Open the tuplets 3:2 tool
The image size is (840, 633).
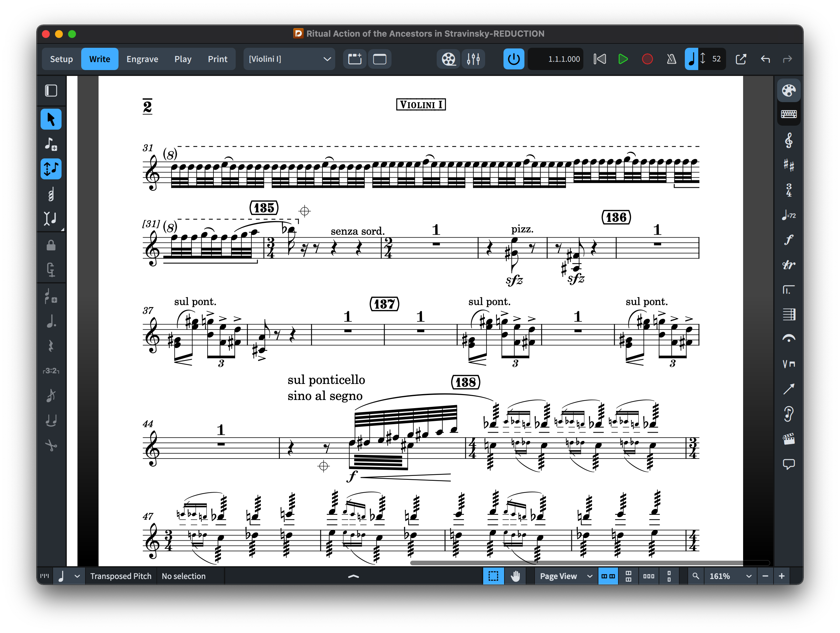point(51,371)
